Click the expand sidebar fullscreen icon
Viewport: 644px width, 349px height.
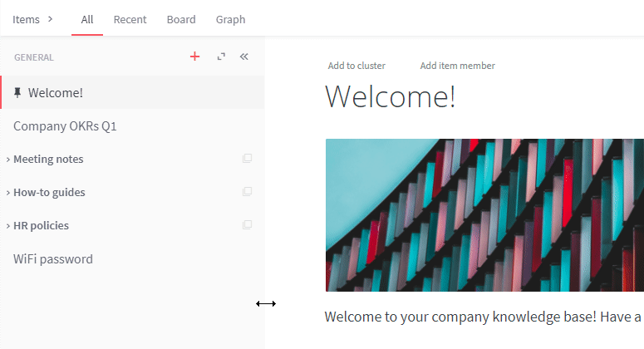pos(221,57)
